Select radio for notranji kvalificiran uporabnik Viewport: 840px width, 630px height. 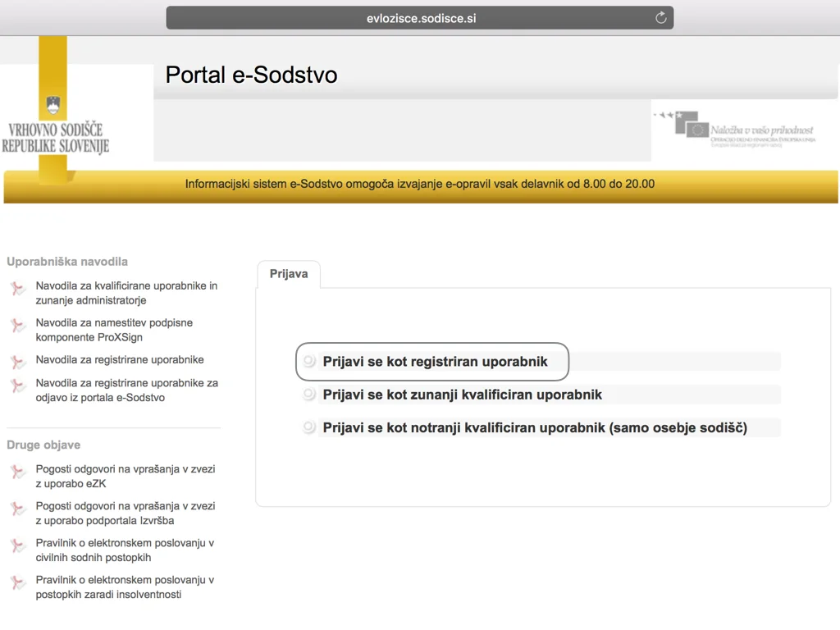pos(308,427)
